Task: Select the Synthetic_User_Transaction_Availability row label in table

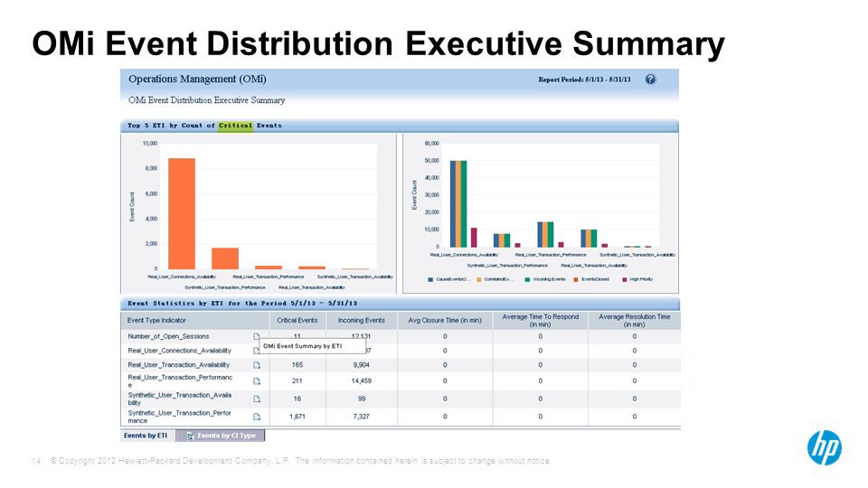Action: [180, 399]
